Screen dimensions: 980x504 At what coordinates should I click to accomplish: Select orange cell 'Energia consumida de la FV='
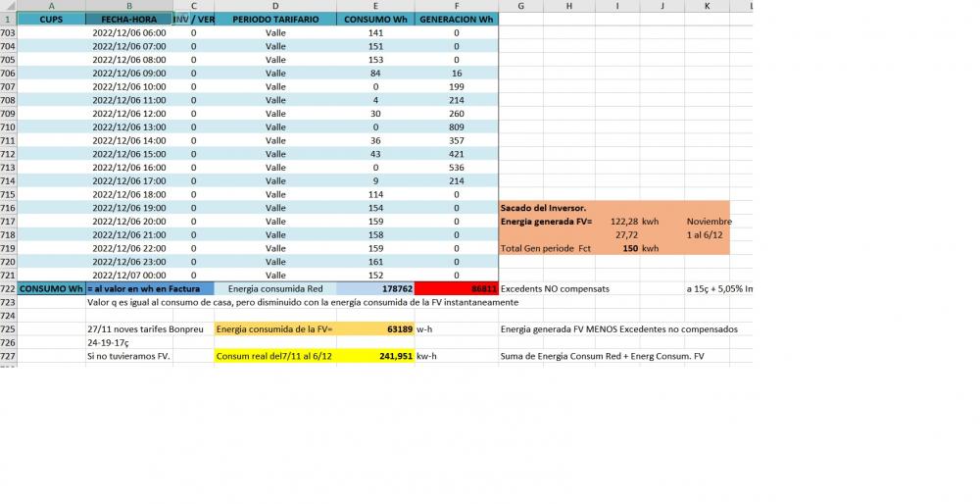coord(275,328)
